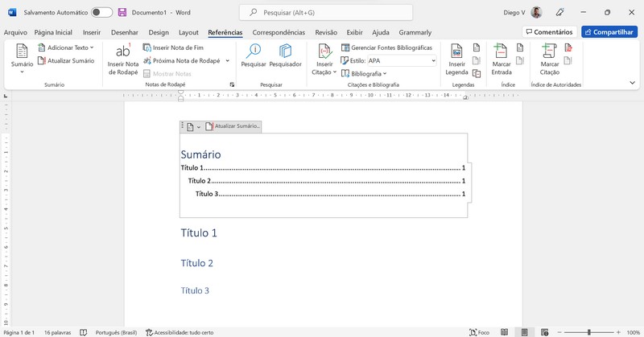The height and width of the screenshot is (337, 644).
Task: Click the 100% zoom level
Action: 634,332
